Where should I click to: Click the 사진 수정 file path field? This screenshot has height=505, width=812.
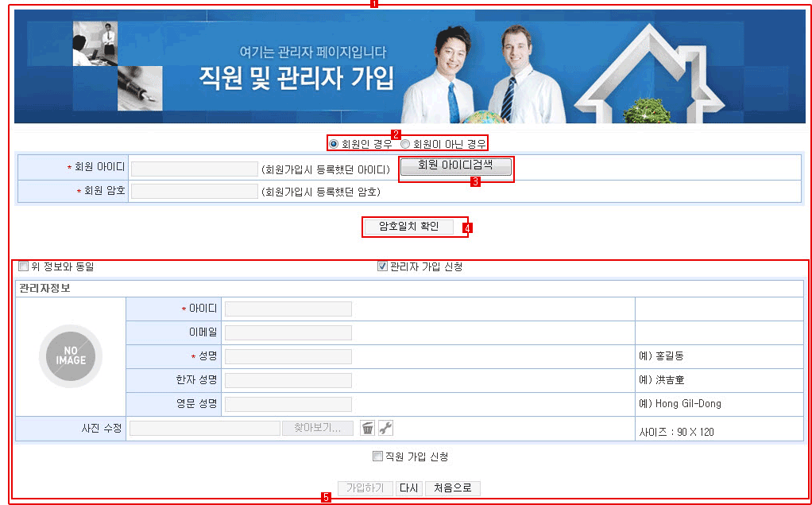(x=205, y=428)
